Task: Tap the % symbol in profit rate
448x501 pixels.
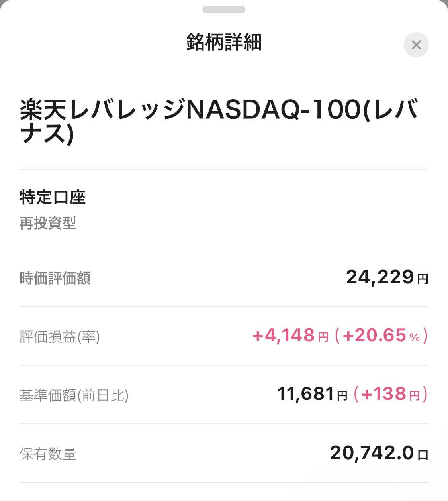Action: pos(415,338)
